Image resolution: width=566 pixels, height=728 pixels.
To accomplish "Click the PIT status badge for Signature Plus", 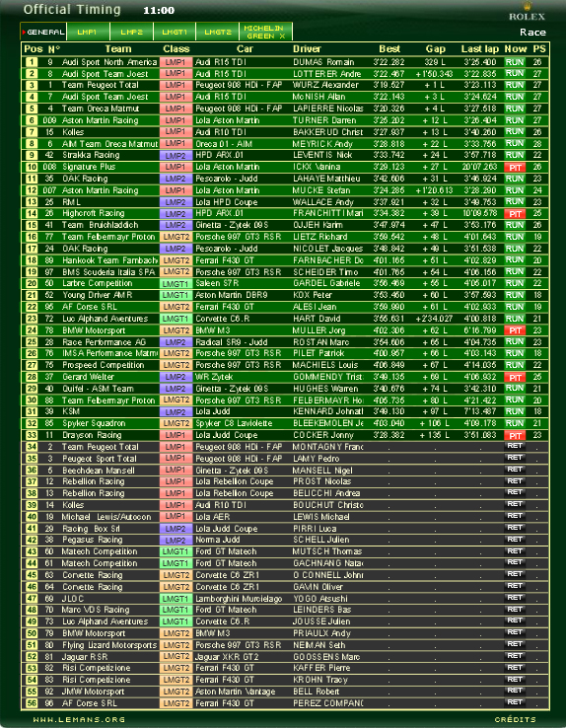I will point(515,167).
